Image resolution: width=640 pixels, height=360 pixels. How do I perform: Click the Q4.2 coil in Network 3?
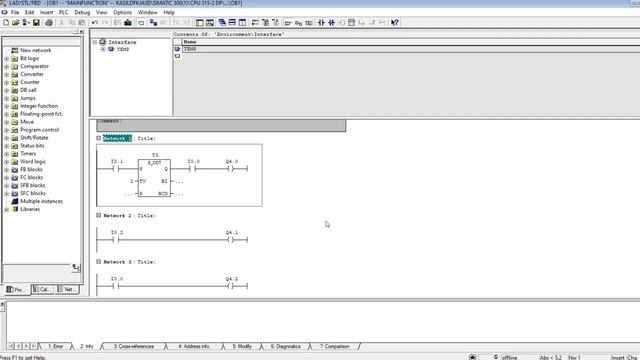pyautogui.click(x=231, y=286)
